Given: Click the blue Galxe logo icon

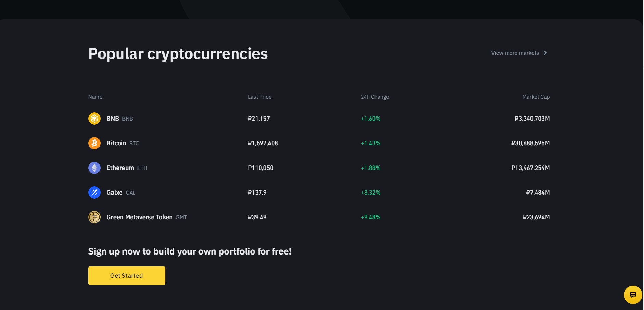Looking at the screenshot, I should coord(94,193).
